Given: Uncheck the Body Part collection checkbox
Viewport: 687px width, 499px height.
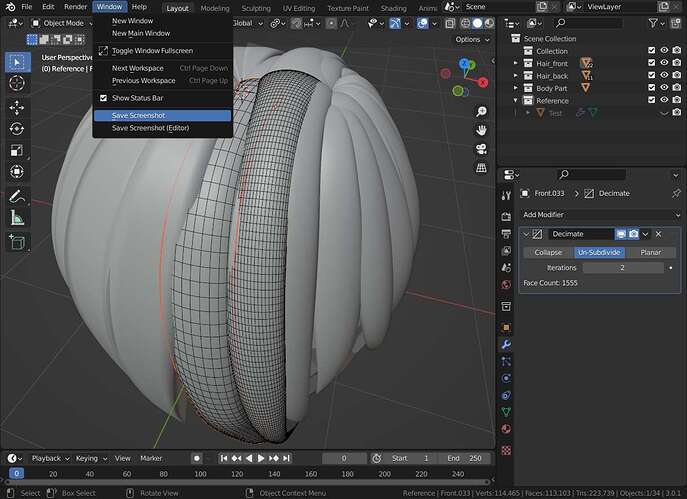Looking at the screenshot, I should [x=652, y=88].
